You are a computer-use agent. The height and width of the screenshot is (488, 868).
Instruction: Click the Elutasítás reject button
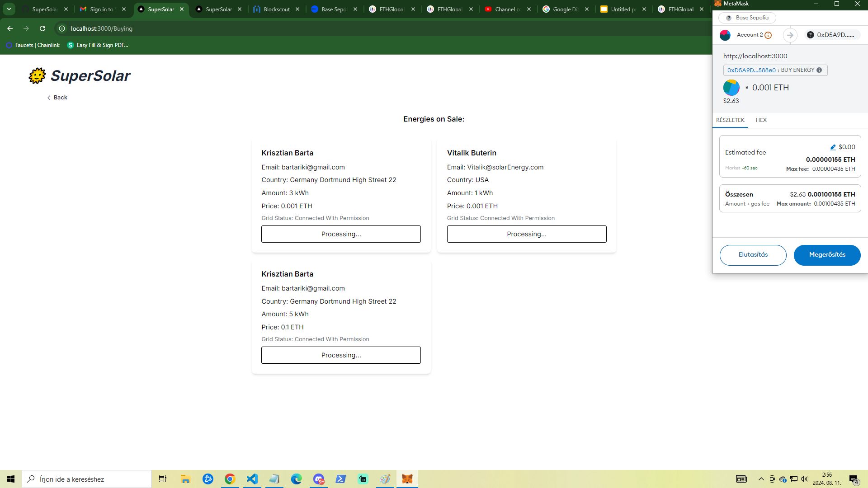753,254
